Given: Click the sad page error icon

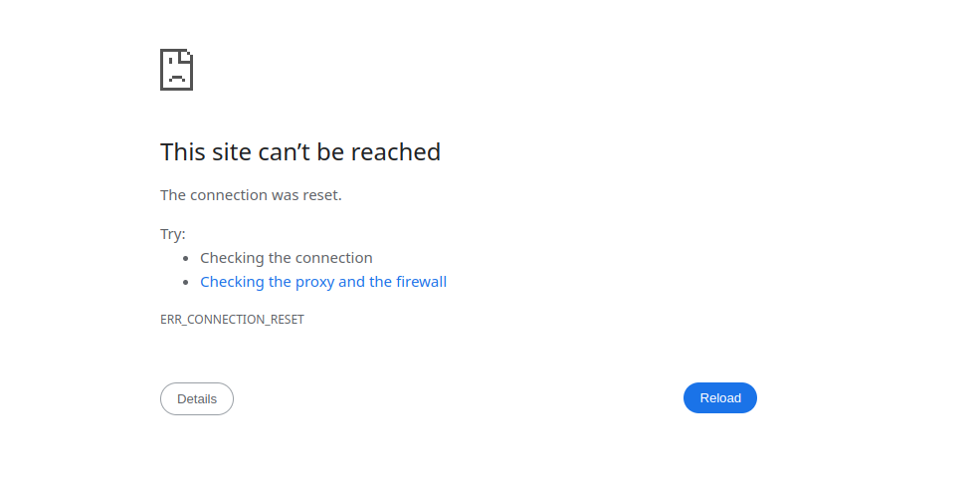Looking at the screenshot, I should click(176, 70).
